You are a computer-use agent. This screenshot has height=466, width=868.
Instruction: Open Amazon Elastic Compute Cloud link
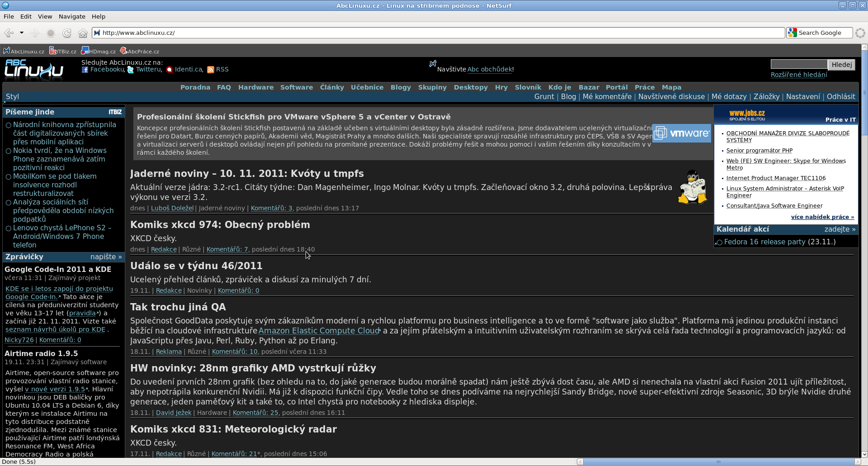[319, 331]
